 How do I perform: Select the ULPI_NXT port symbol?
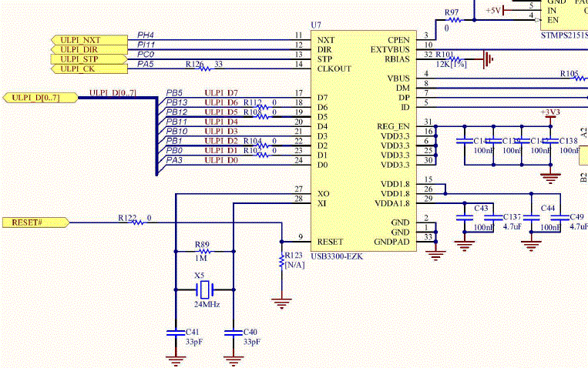89,40
